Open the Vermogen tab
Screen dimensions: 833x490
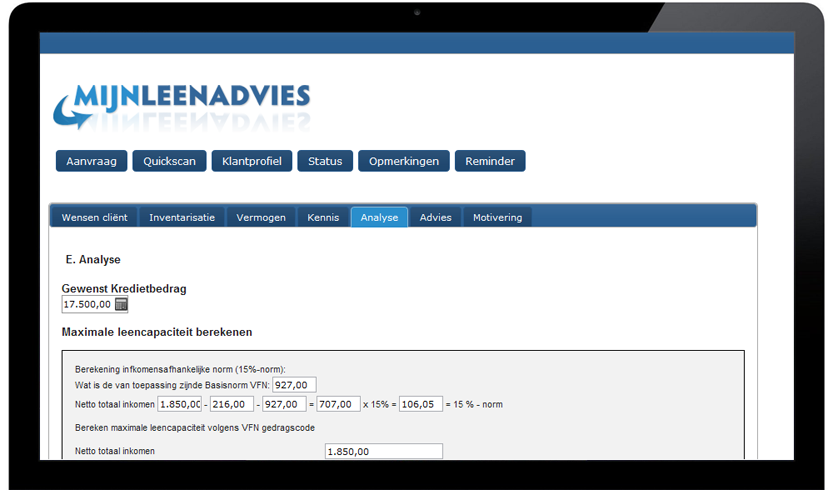click(x=261, y=217)
